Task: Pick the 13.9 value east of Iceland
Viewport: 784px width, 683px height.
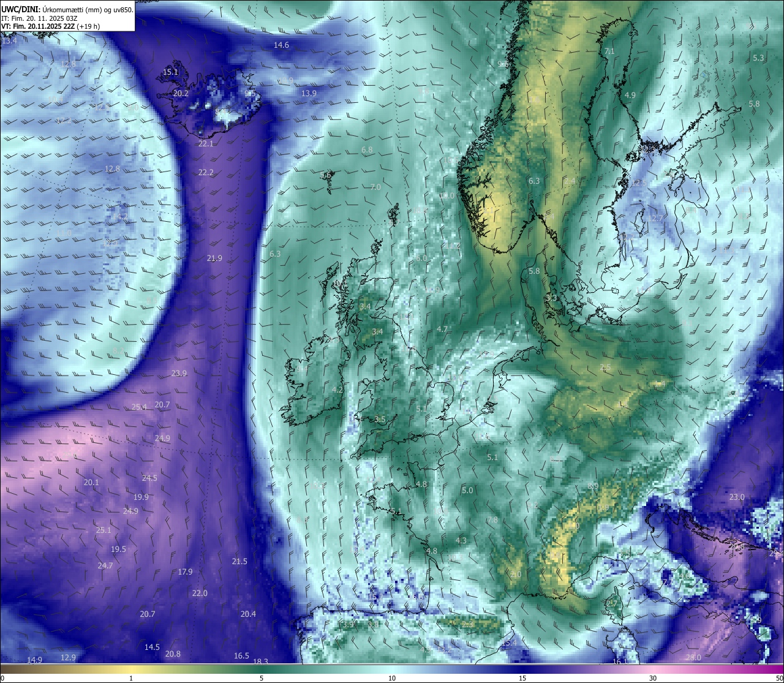Action: pos(309,94)
